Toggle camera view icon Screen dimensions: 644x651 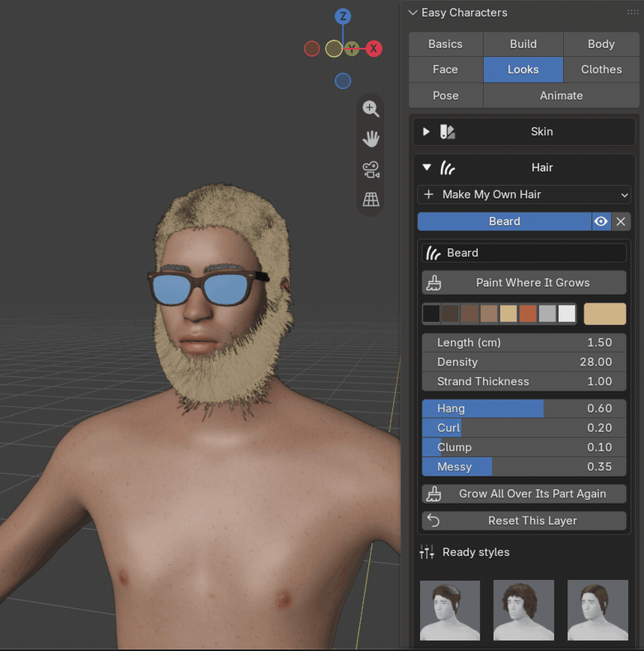371,169
